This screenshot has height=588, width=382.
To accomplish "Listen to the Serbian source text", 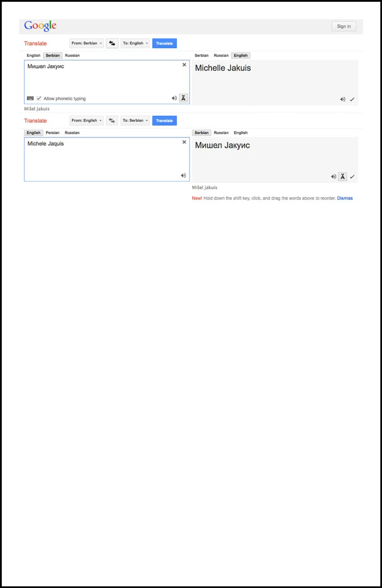I will click(174, 98).
